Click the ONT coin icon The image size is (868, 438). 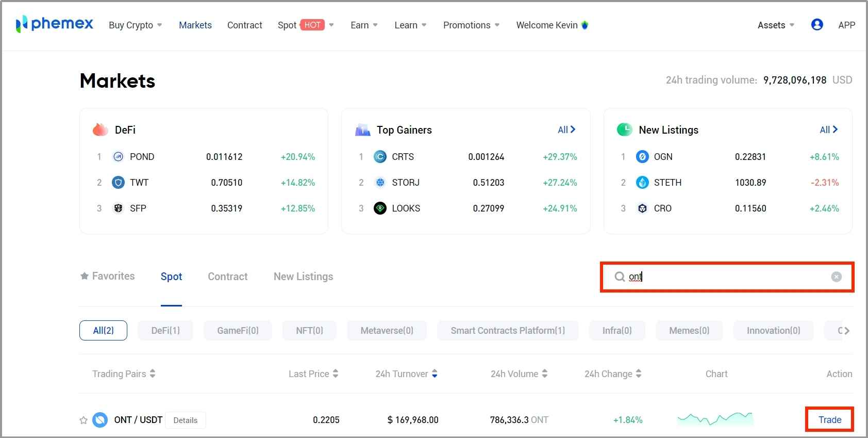point(100,420)
